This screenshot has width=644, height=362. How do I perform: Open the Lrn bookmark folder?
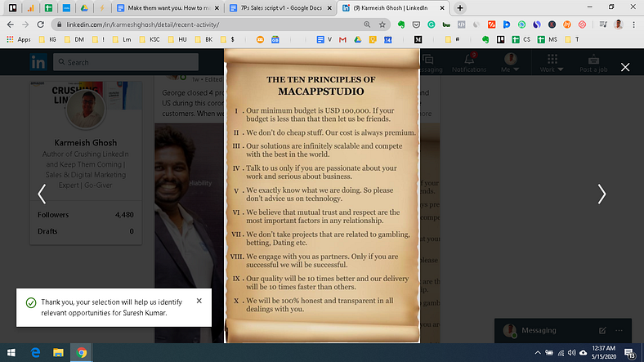click(x=122, y=39)
